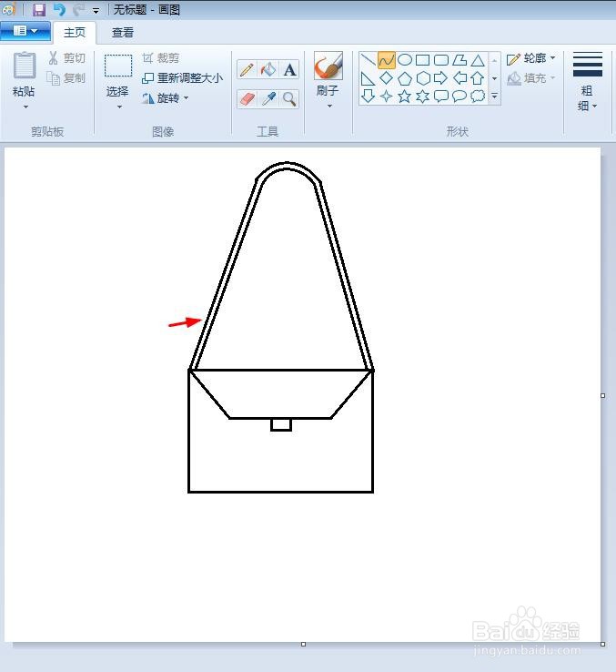Select the Up arrow shape
Image resolution: width=616 pixels, height=672 pixels.
pyautogui.click(x=478, y=78)
